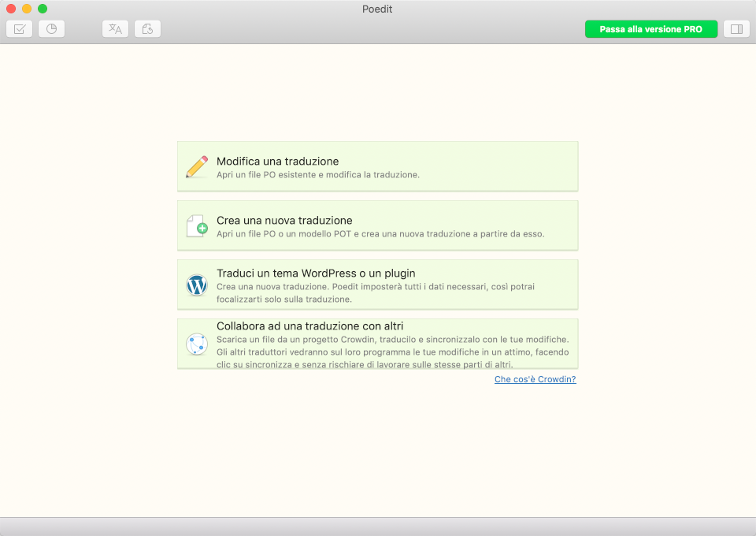The height and width of the screenshot is (536, 756).
Task: Click the pre-translate language toolbar icon
Action: [115, 29]
